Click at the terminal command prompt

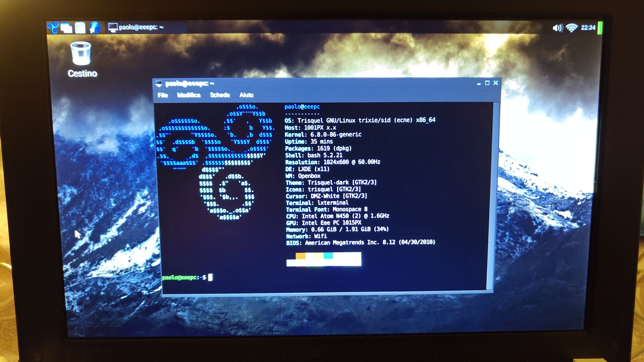click(210, 278)
